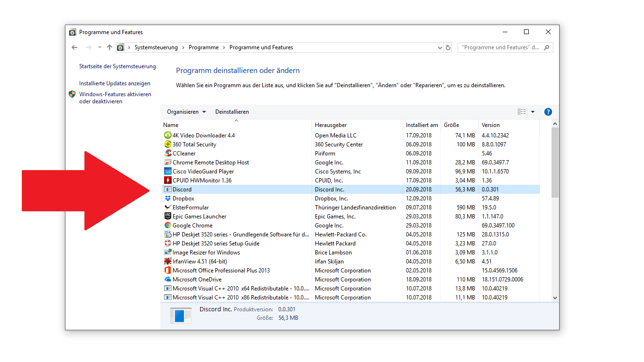Screen dimensions: 644x362
Task: Click the forward navigation arrow
Action: (88, 47)
